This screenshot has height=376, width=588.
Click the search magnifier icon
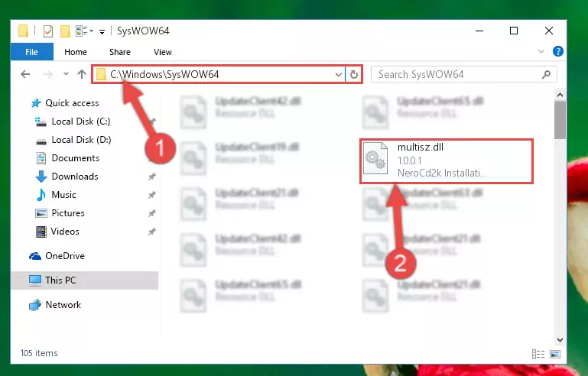546,74
